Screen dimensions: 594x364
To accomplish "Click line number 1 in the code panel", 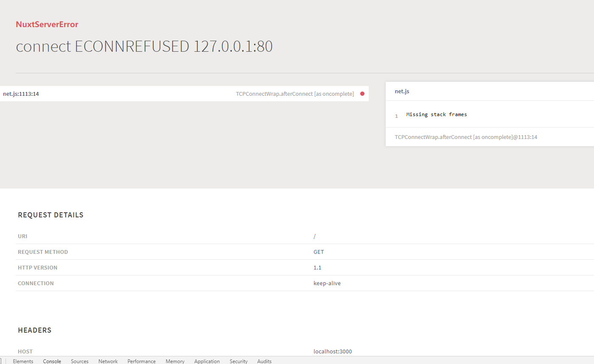I will pyautogui.click(x=397, y=116).
